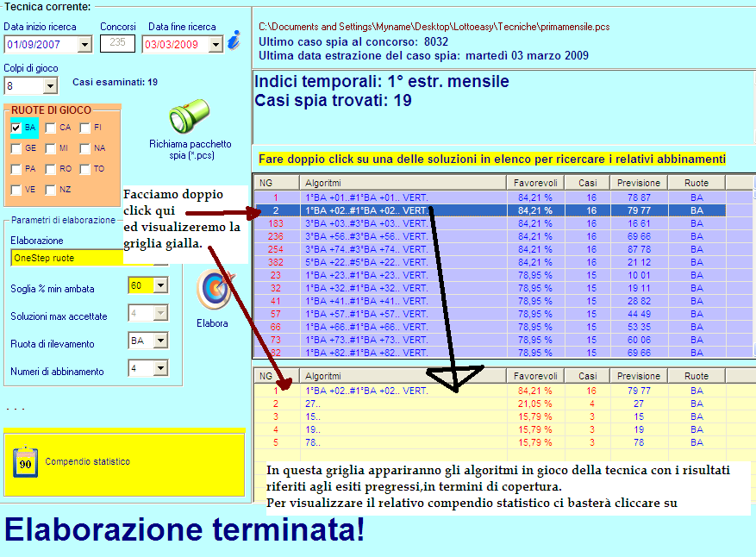Select row 73 '1°BA +73..#1°BA +73.. VERT.'
The width and height of the screenshot is (756, 557).
[x=490, y=340]
